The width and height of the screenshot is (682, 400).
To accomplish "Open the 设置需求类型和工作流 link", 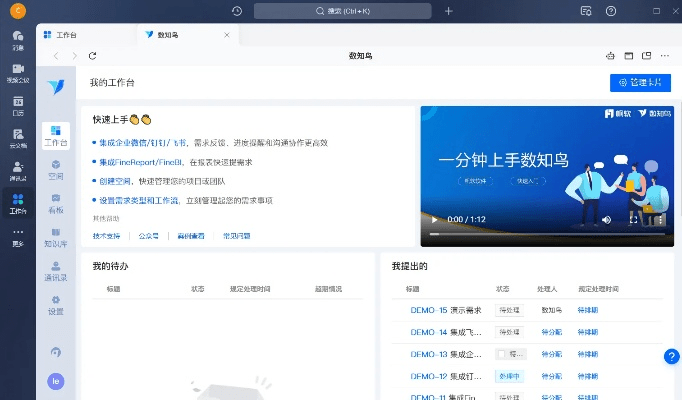I will tap(139, 200).
